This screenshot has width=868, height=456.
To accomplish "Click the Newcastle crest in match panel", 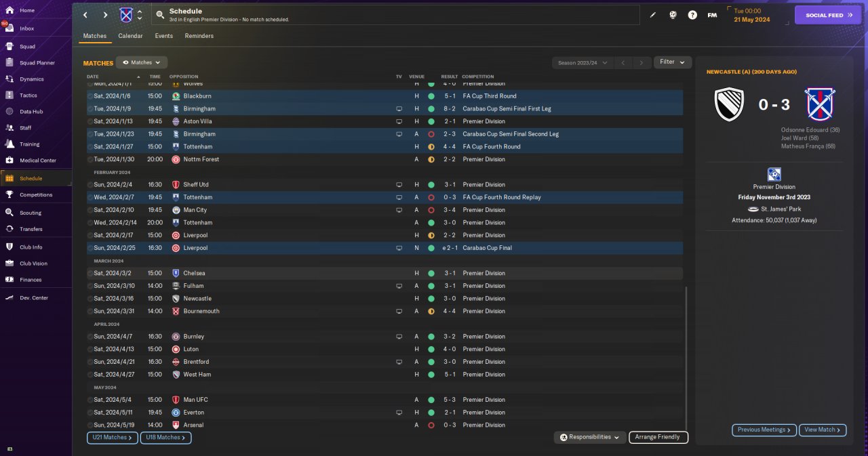I will coord(730,105).
